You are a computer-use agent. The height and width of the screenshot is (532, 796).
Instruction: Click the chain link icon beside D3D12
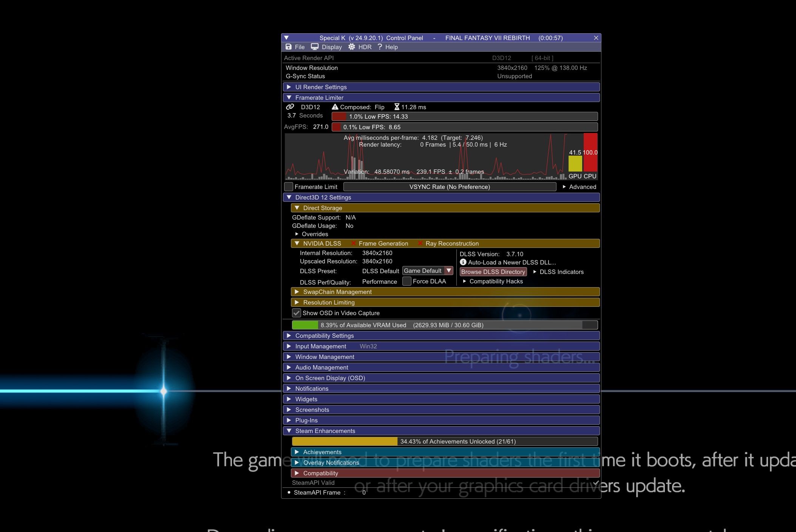coord(290,107)
